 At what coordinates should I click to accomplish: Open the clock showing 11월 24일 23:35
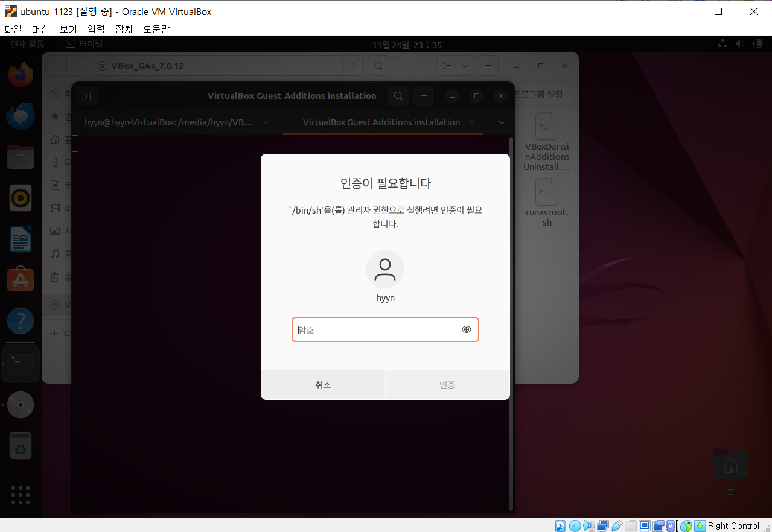tap(407, 45)
